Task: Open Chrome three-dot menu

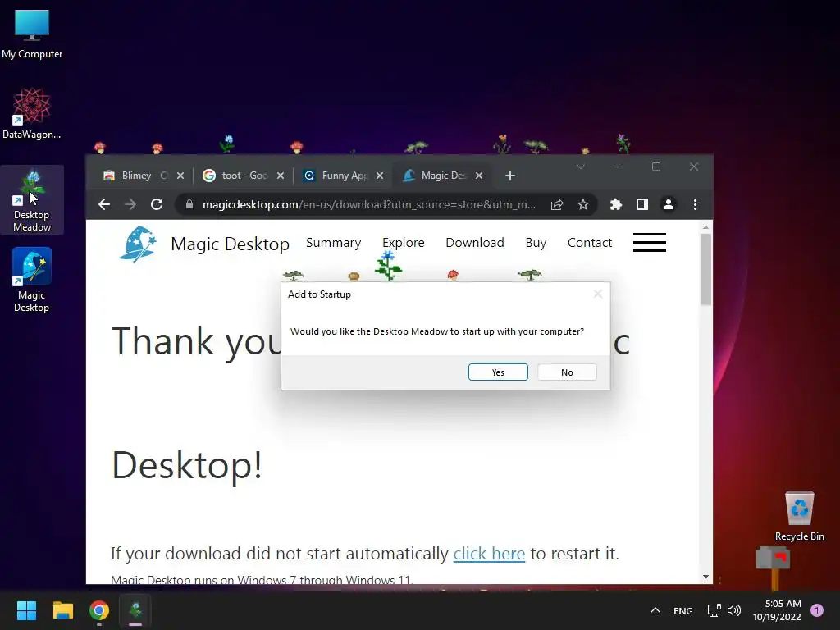Action: point(695,204)
